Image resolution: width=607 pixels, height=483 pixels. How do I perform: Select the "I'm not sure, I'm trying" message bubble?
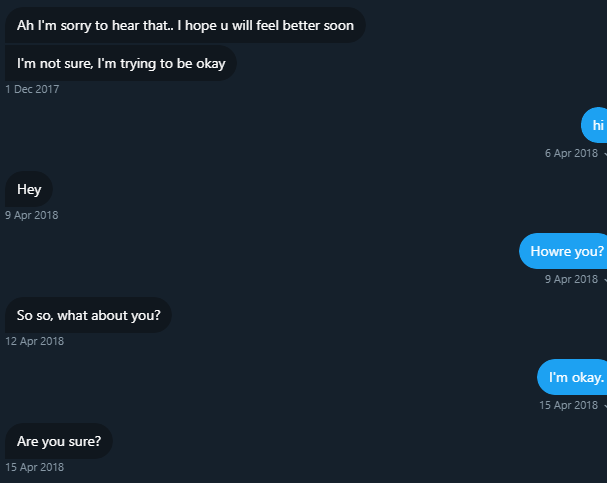coord(121,63)
